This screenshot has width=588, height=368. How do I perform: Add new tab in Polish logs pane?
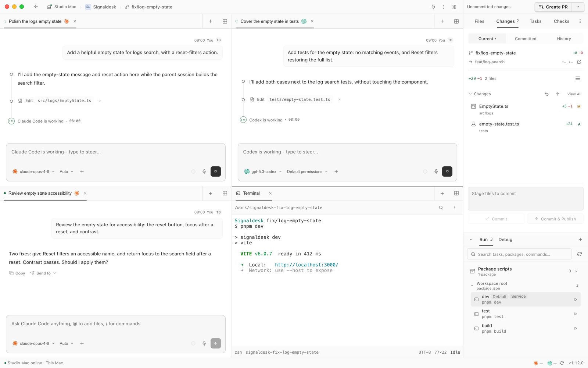pyautogui.click(x=211, y=21)
